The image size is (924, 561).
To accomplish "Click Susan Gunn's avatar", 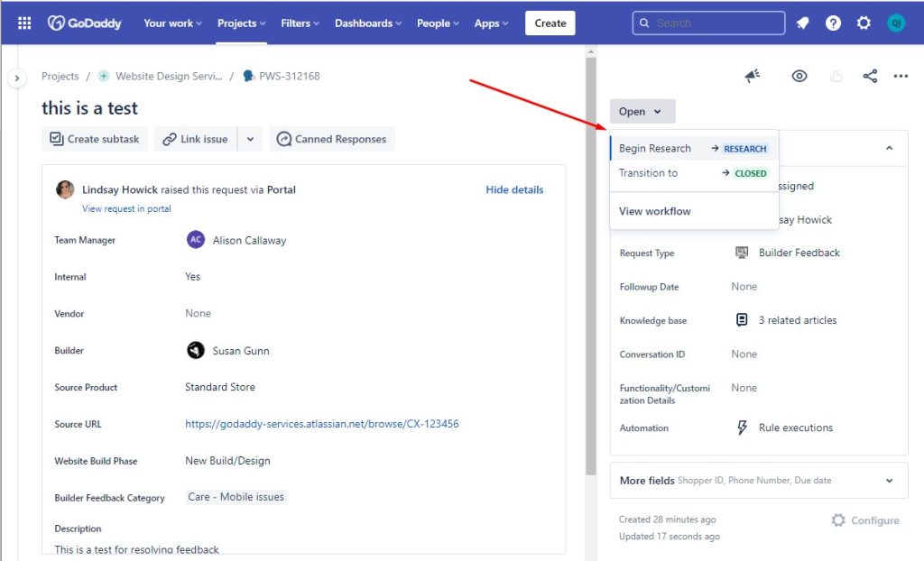I will 196,350.
